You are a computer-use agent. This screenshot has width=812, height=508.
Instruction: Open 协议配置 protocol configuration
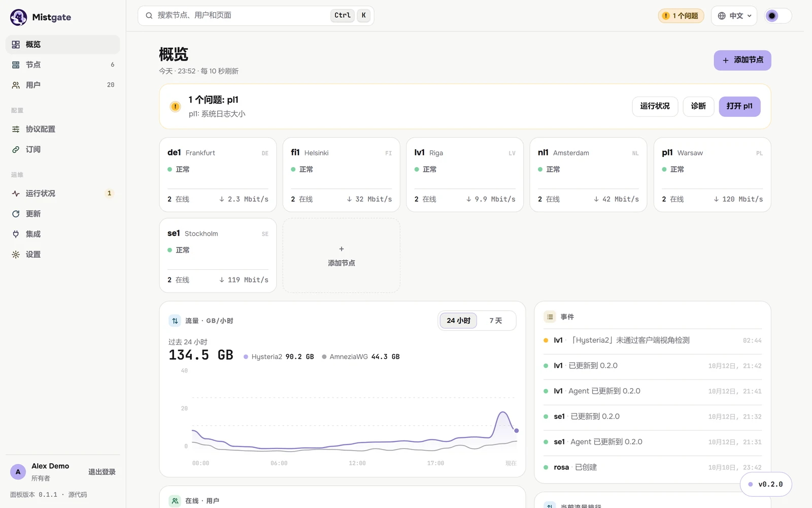pyautogui.click(x=62, y=130)
